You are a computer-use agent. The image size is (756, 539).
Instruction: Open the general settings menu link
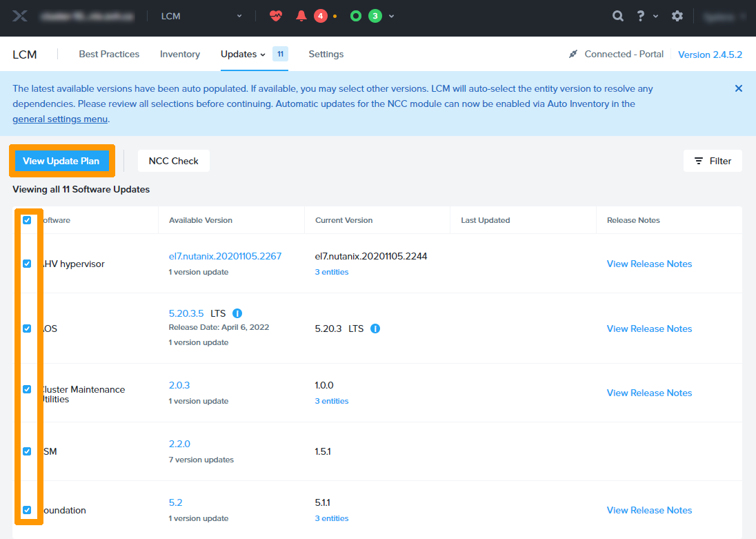[x=60, y=119]
